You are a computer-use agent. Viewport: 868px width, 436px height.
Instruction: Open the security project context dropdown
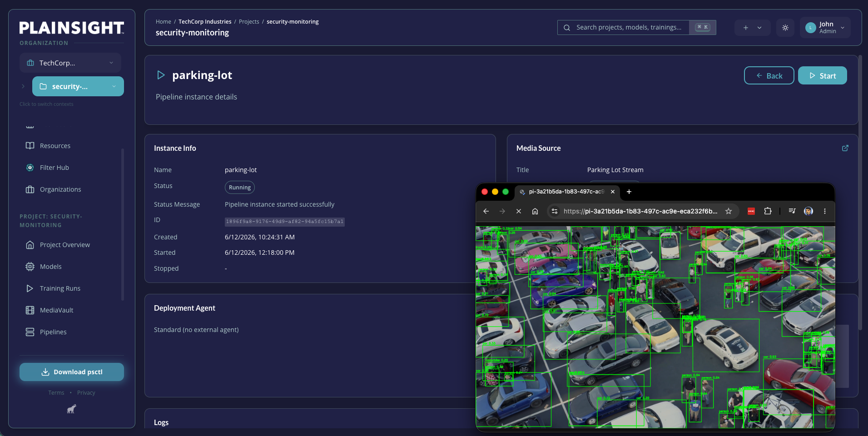click(x=78, y=86)
